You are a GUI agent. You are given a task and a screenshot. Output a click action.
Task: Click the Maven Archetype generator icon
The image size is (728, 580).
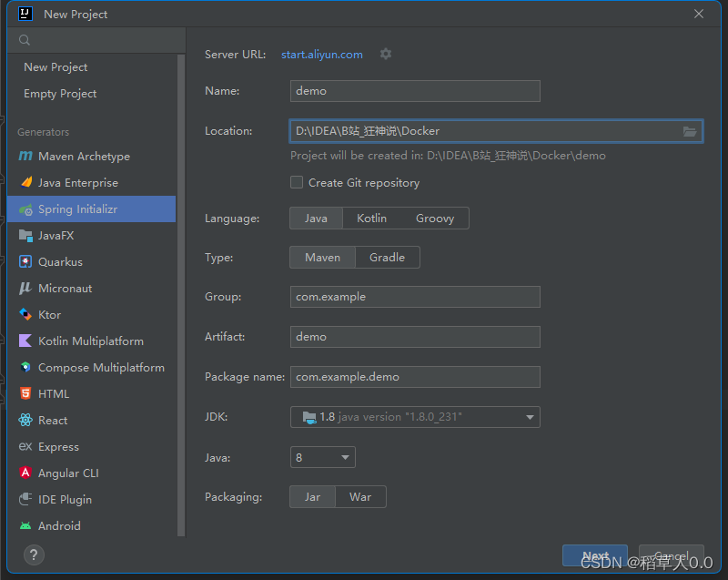tap(25, 156)
